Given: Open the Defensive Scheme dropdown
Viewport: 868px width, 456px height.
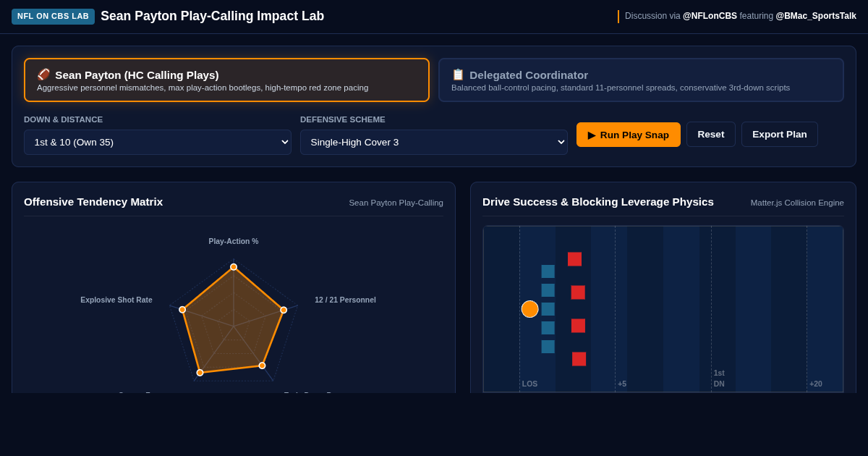Looking at the screenshot, I should coord(434,142).
